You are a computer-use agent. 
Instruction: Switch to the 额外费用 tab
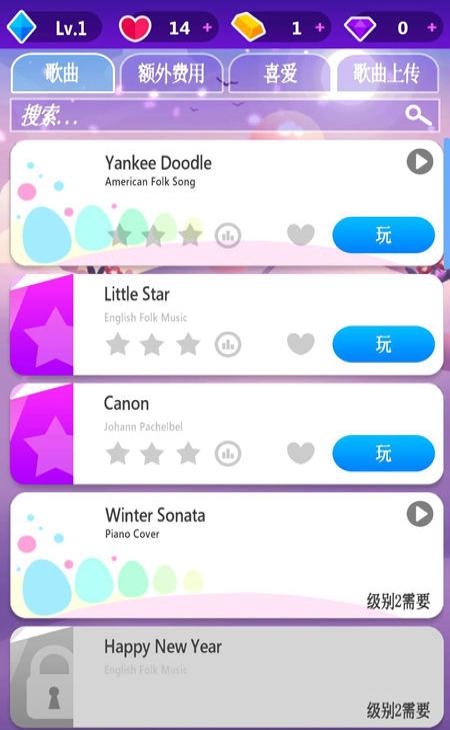click(171, 73)
